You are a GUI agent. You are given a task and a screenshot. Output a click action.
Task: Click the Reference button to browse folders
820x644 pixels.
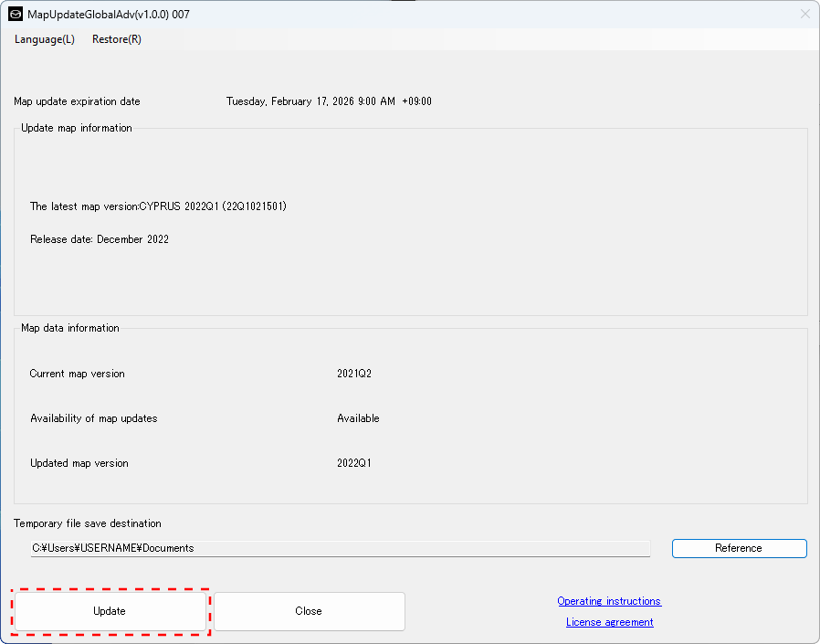(x=739, y=548)
